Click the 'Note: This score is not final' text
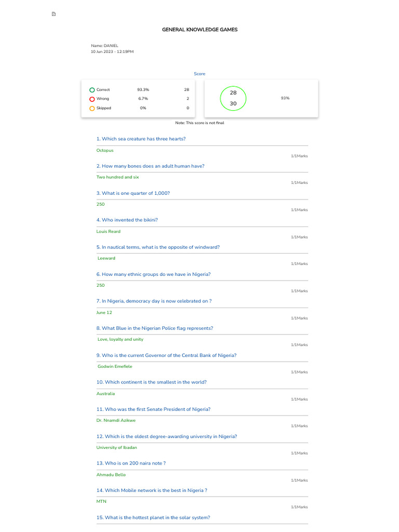 pyautogui.click(x=199, y=123)
